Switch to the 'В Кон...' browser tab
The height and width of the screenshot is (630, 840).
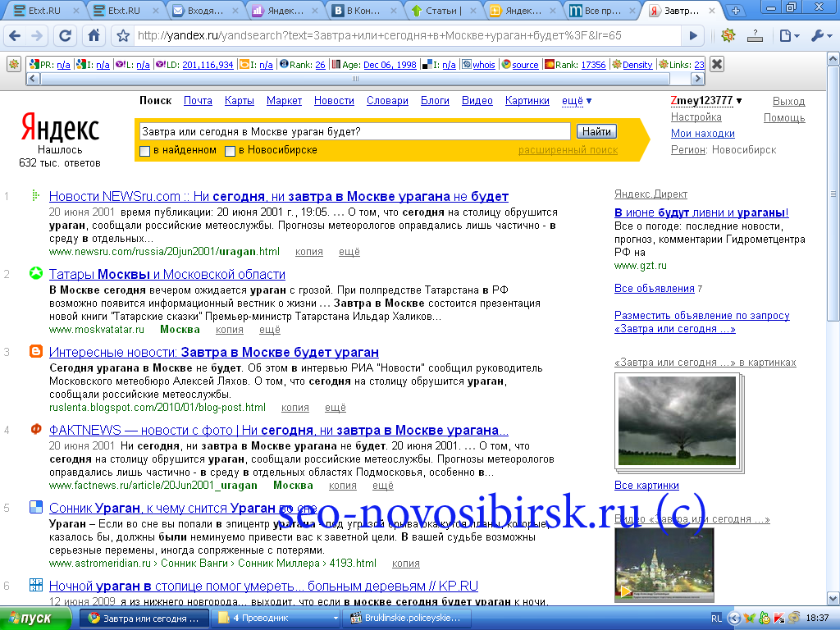(363, 10)
